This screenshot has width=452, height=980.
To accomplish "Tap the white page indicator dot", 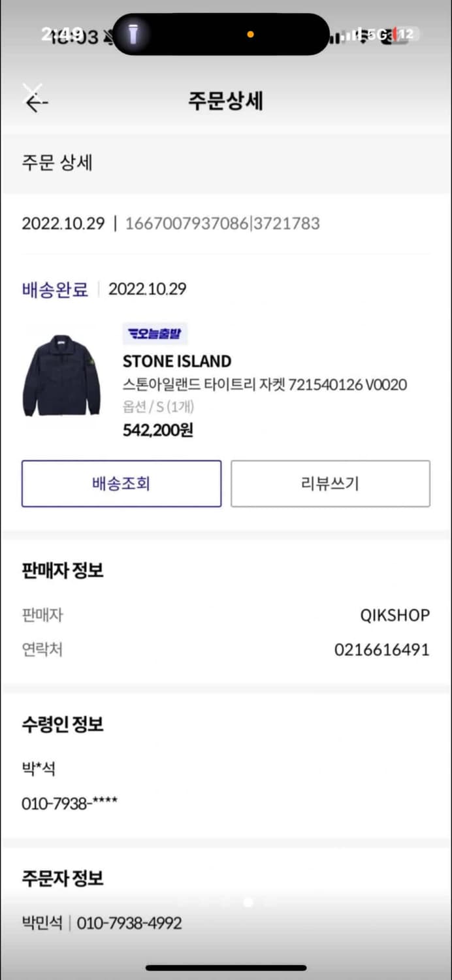I will [248, 902].
